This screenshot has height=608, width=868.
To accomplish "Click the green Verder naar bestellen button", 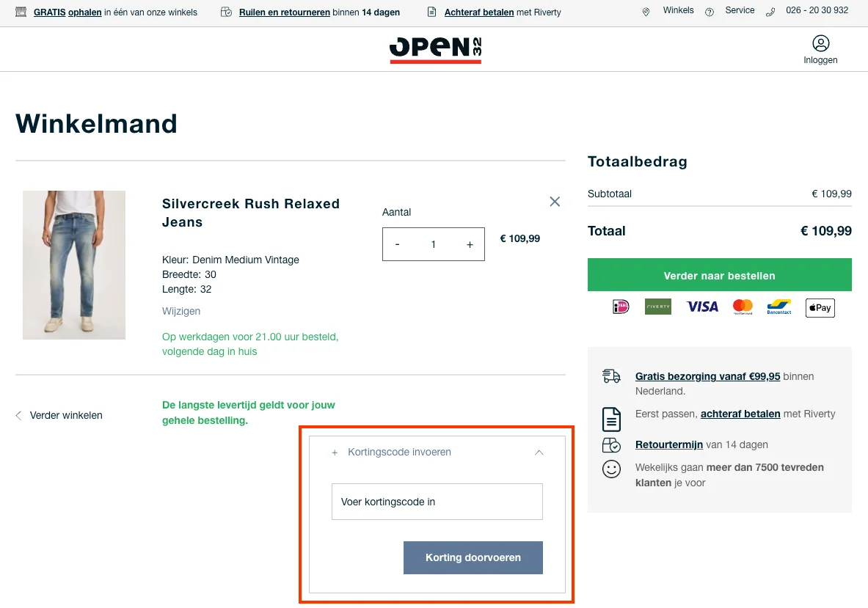I will [718, 275].
